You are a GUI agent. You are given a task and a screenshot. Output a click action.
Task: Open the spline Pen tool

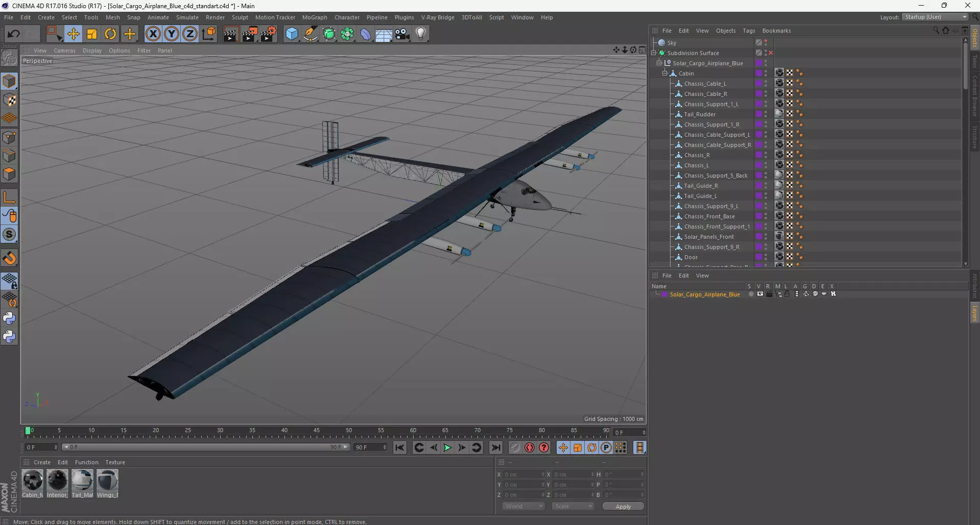pyautogui.click(x=310, y=34)
